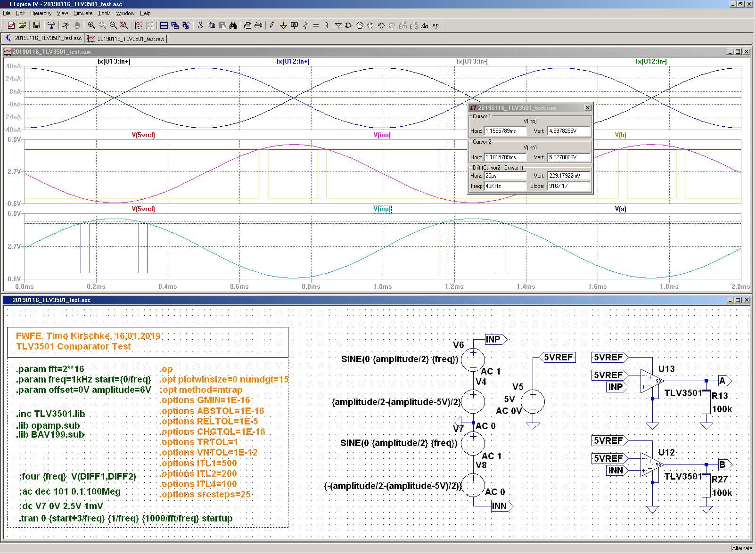Select the Diode tool

[338, 25]
